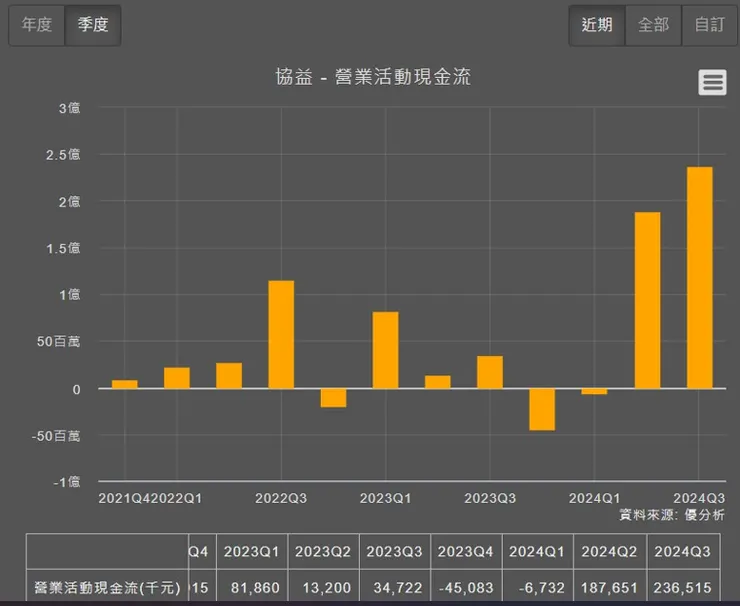Select the 季度 (quarterly) tab

pos(93,25)
